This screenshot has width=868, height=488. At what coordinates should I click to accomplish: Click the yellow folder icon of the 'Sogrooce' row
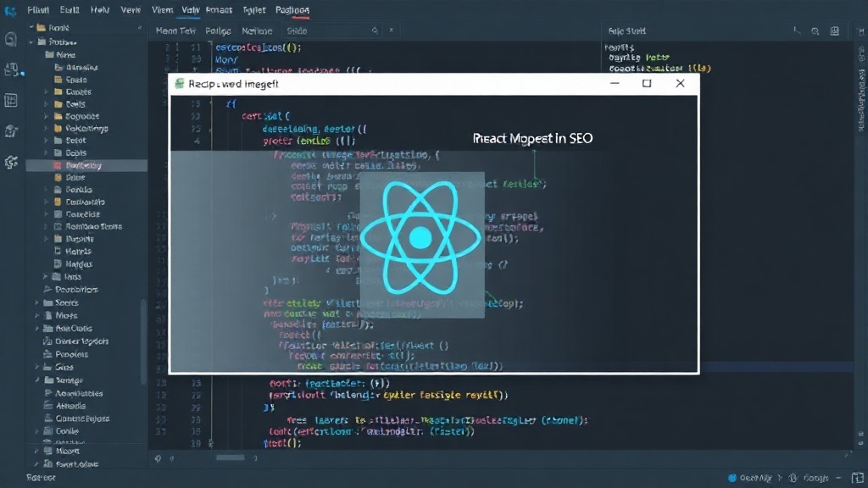58,116
